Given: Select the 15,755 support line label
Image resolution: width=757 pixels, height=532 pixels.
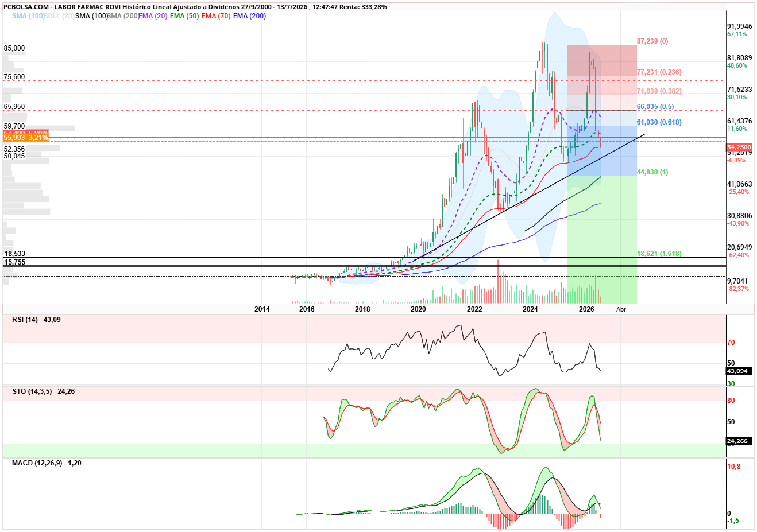Looking at the screenshot, I should 14,262.
